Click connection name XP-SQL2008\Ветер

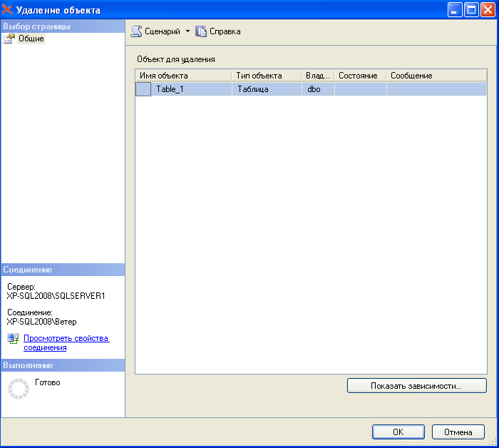pyautogui.click(x=41, y=322)
